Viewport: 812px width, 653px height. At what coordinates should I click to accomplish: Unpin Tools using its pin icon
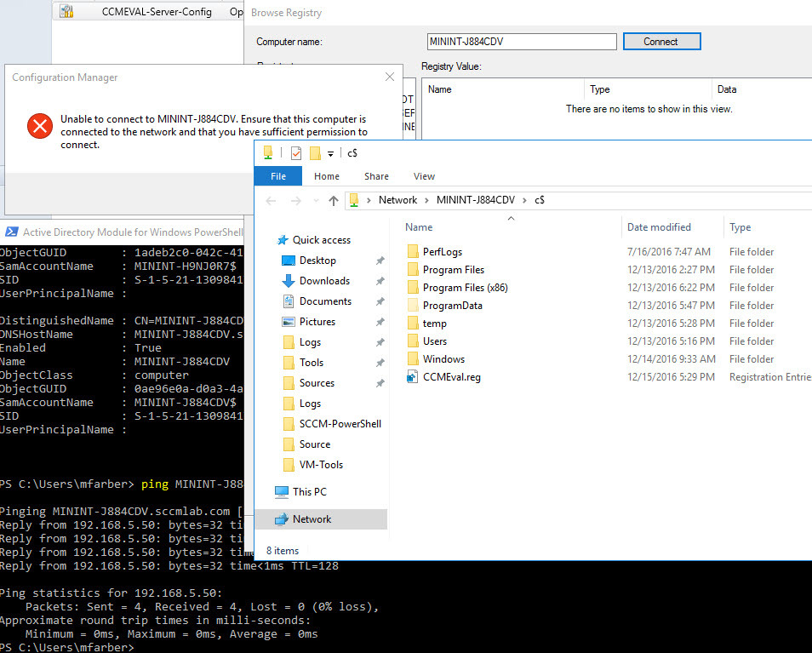[x=380, y=363]
